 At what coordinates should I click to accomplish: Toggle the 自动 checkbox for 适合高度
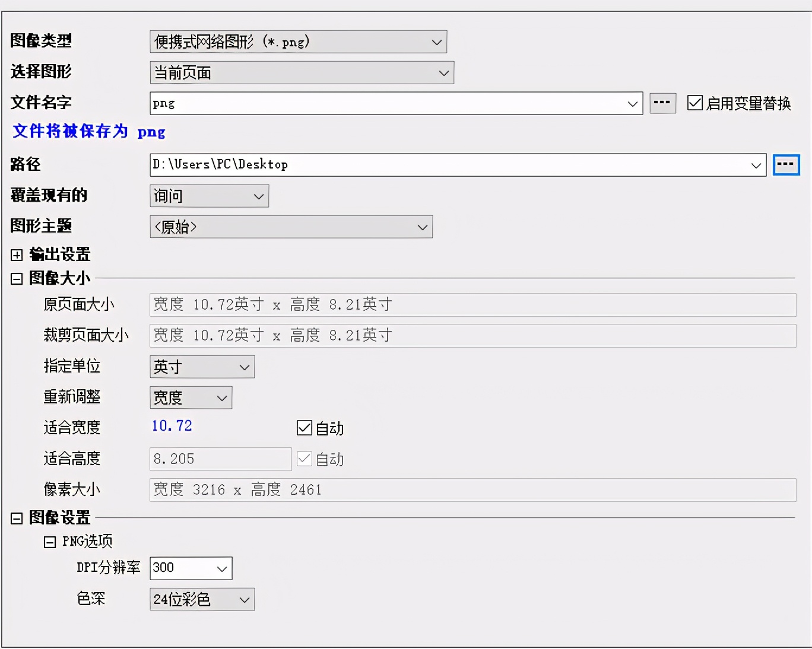click(x=304, y=459)
